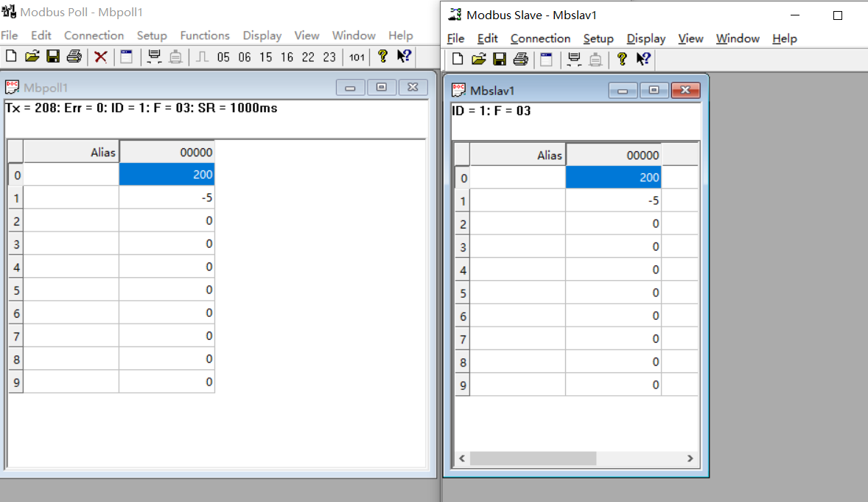Click yellow question mark About icon in Modbus Poll

382,57
